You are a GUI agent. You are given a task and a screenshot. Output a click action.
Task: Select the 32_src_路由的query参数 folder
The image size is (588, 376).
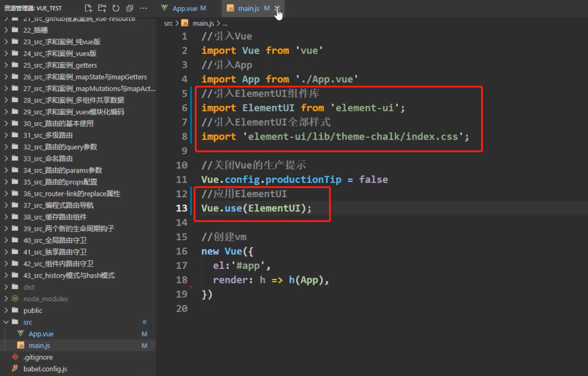(78, 147)
